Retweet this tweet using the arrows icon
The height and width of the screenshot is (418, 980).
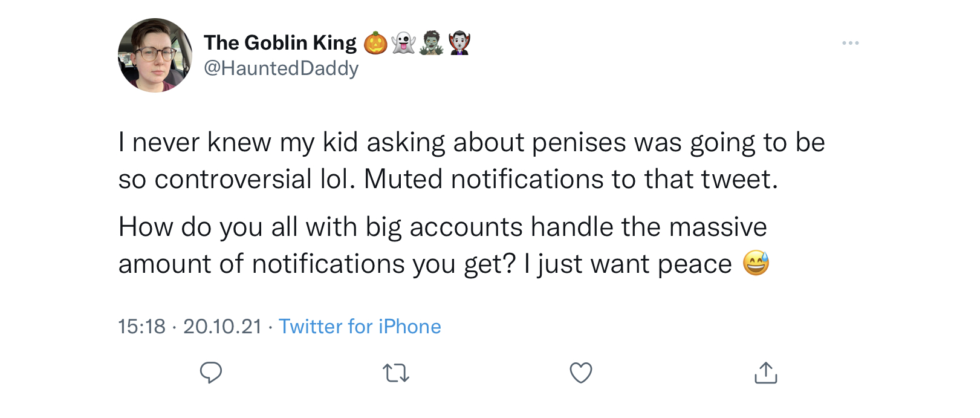(397, 373)
